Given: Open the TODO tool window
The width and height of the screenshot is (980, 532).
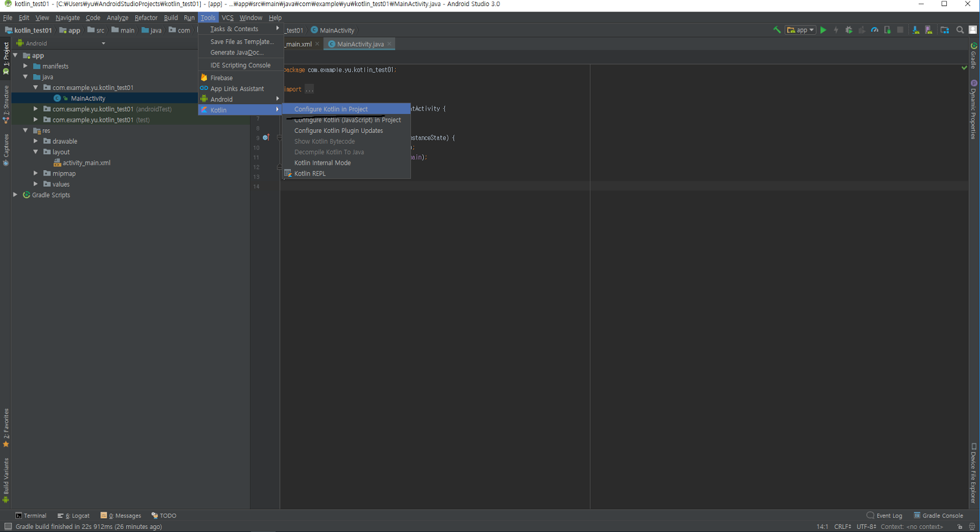Looking at the screenshot, I should click(x=164, y=515).
